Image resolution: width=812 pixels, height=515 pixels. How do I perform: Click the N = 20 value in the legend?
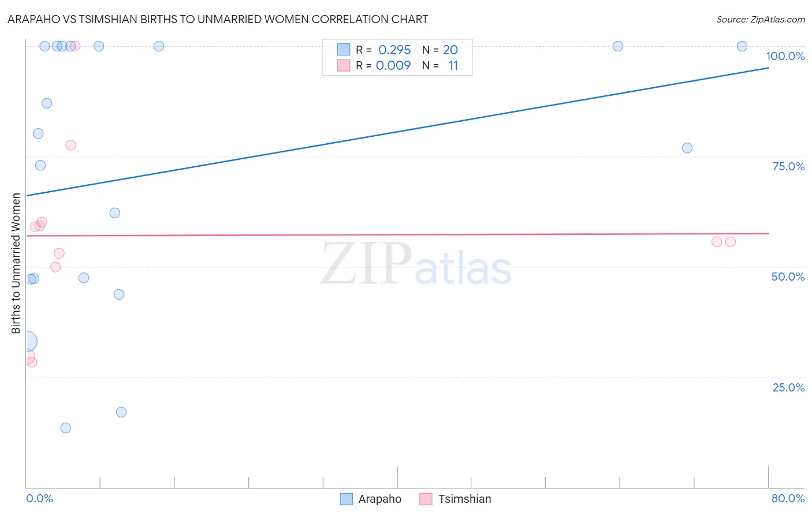point(440,50)
